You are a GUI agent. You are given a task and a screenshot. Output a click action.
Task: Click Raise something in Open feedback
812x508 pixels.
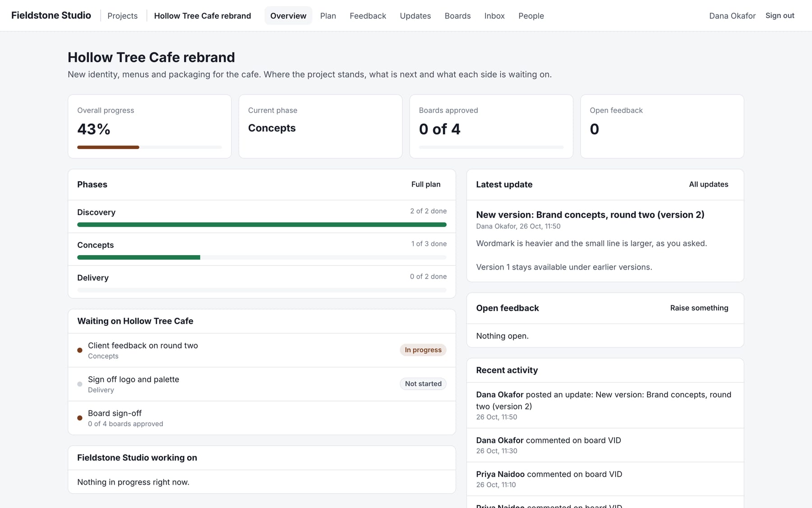699,308
